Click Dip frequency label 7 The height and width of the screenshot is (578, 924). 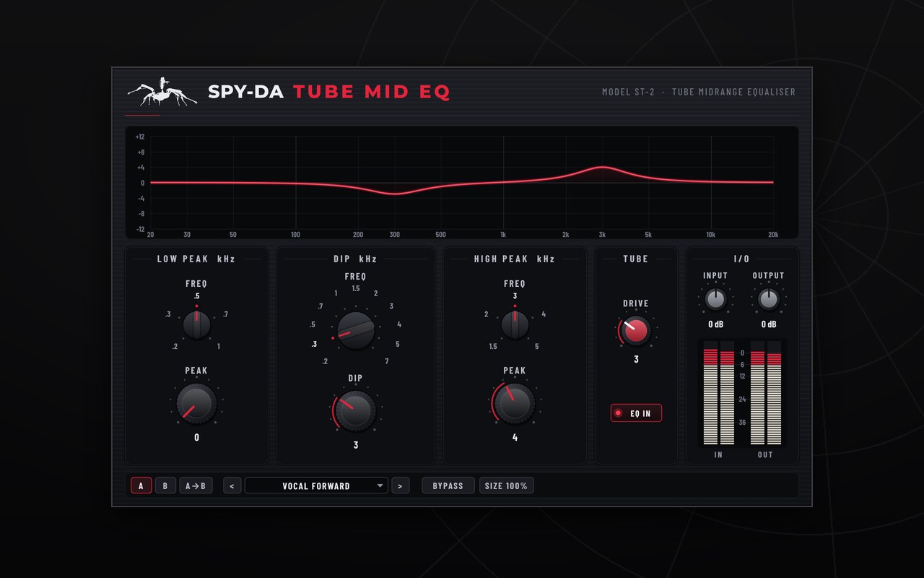(387, 361)
